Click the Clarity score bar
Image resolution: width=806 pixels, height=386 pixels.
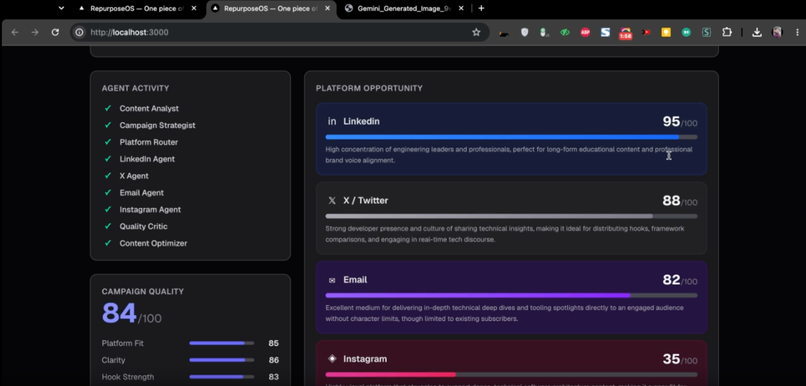pos(222,360)
